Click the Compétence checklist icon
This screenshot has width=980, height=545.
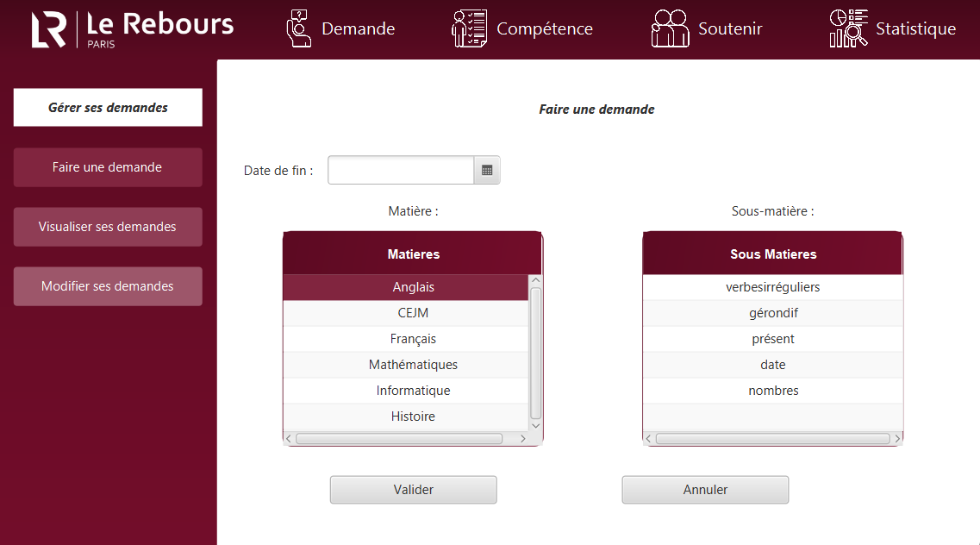click(469, 28)
